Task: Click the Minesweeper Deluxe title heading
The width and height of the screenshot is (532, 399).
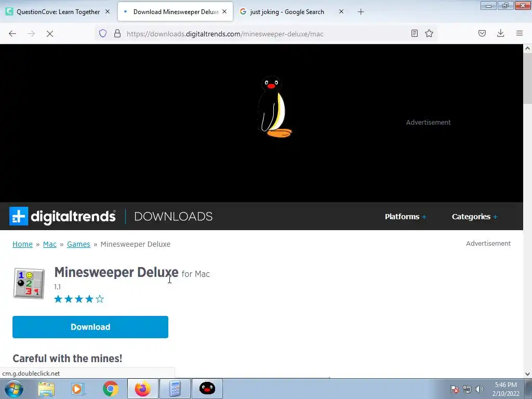Action: pos(116,272)
